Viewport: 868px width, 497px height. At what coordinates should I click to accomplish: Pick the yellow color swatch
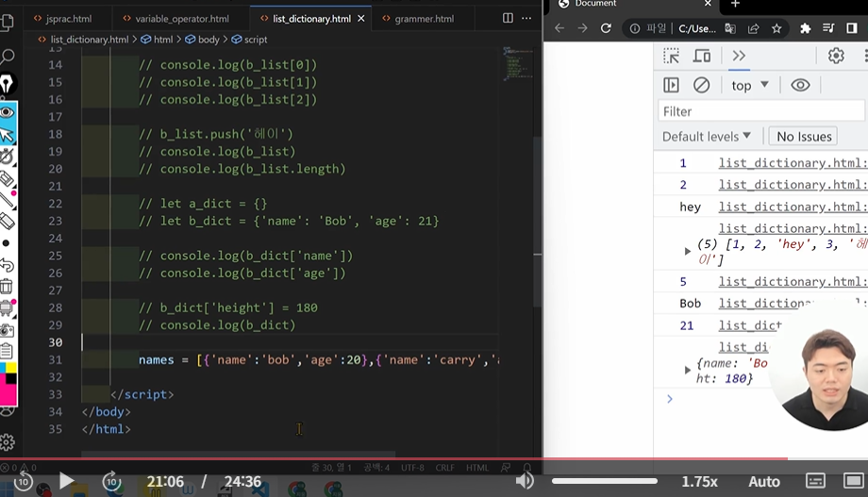click(x=11, y=368)
